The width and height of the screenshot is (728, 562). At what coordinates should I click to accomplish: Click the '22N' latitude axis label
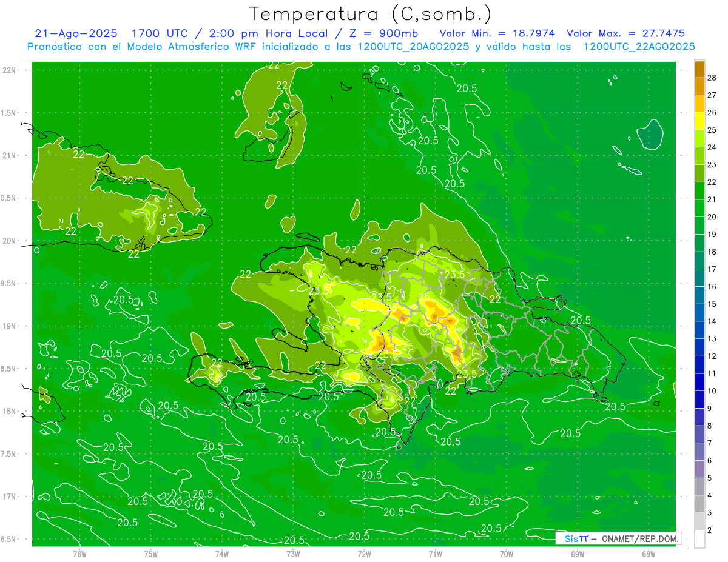(x=8, y=70)
